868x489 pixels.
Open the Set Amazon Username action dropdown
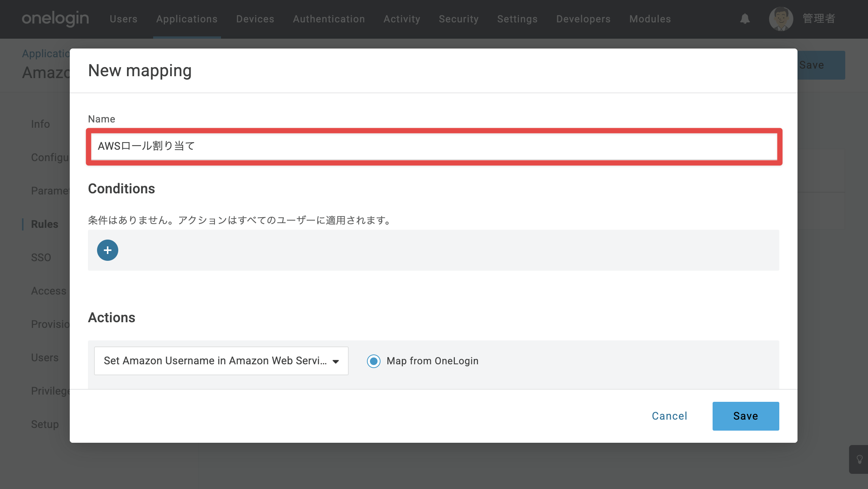[x=221, y=361]
